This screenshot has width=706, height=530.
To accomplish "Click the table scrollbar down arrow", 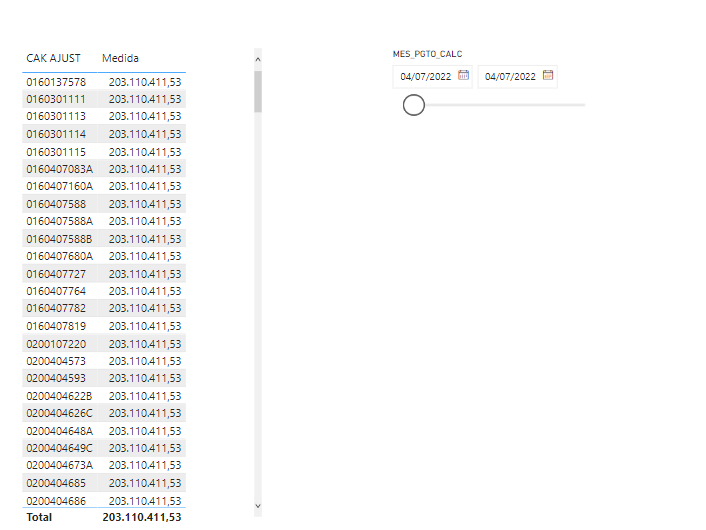I will 258,506.
